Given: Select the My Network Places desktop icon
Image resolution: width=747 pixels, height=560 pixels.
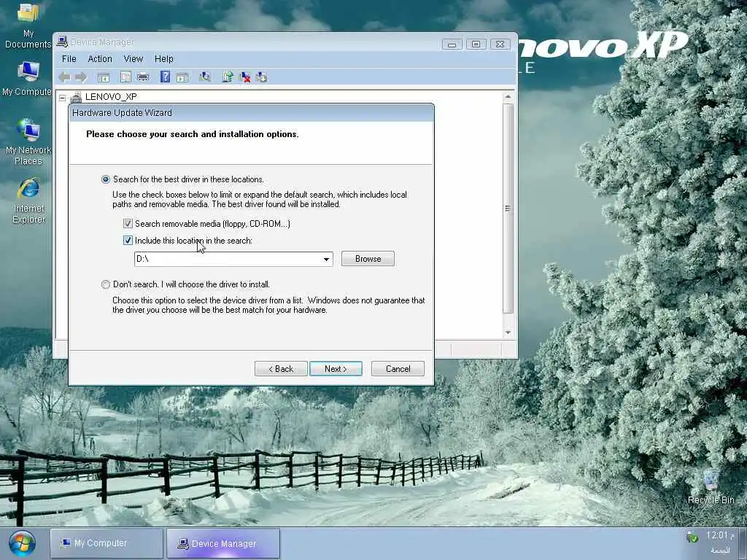Looking at the screenshot, I should [x=28, y=142].
